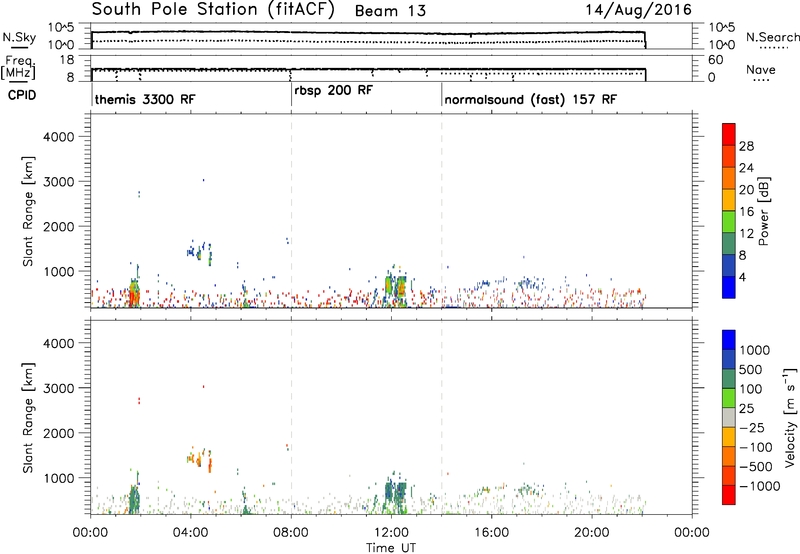
Task: Pick the bright blue top velocity colorbar segment
Action: point(729,340)
